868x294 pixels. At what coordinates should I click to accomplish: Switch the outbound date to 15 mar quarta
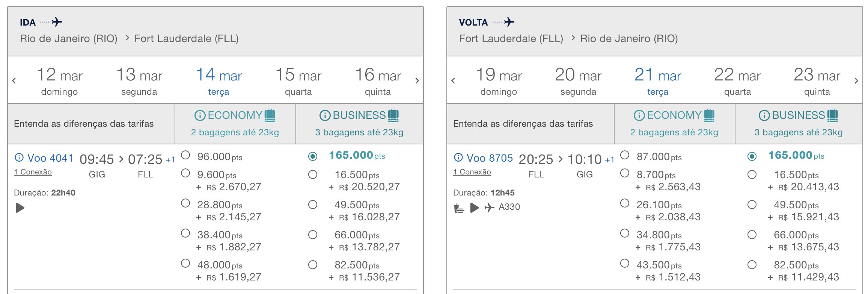click(298, 81)
